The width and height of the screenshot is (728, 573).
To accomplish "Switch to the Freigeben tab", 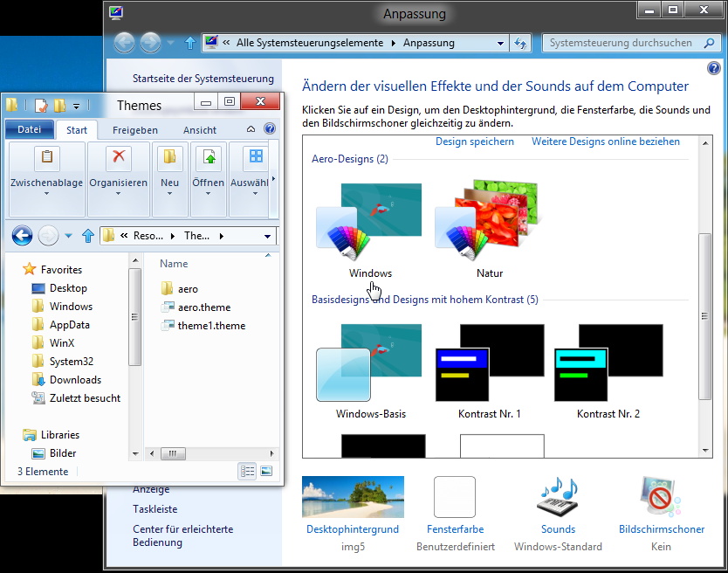I will coord(135,130).
